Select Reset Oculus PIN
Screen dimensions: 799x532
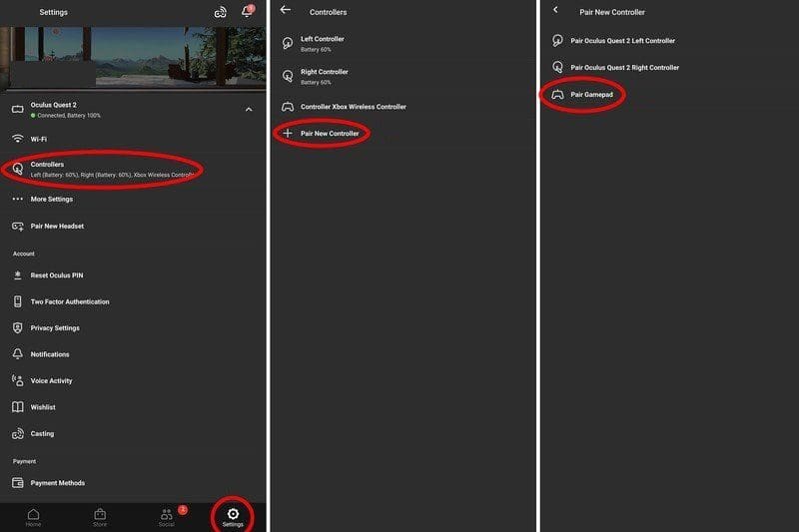[133, 275]
